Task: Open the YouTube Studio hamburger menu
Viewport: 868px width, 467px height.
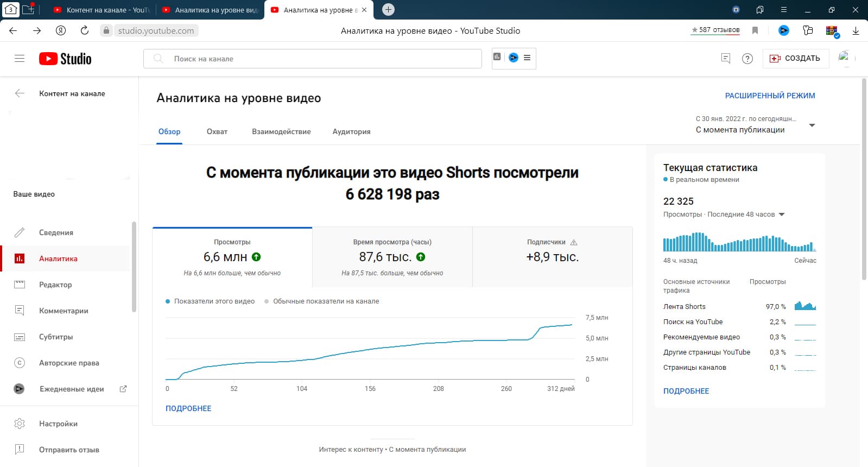Action: (x=20, y=59)
